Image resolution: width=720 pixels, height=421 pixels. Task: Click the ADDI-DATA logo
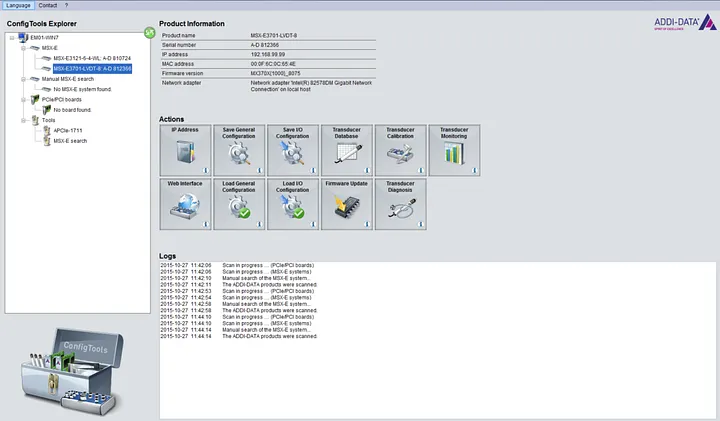point(685,22)
